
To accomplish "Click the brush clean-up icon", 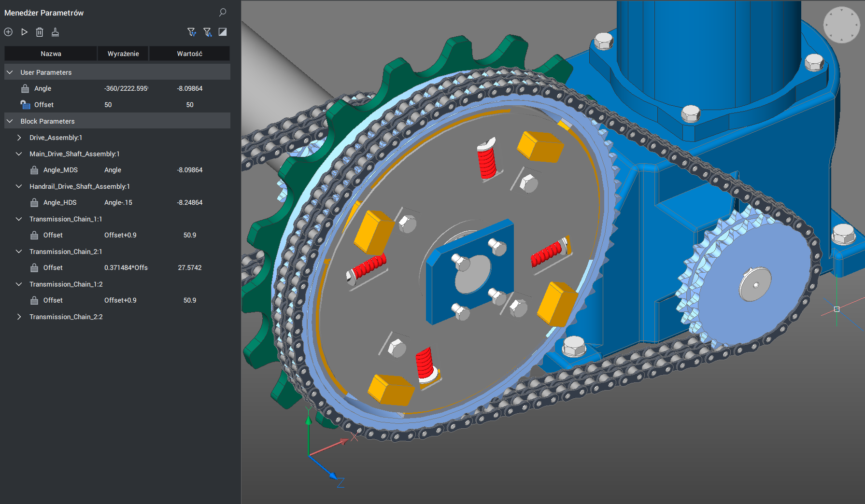I will [55, 32].
